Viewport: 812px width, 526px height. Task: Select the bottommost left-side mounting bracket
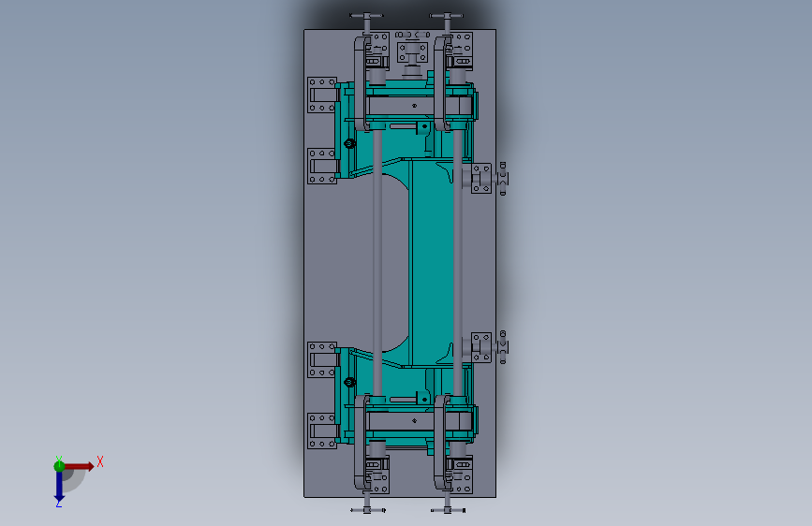click(322, 431)
